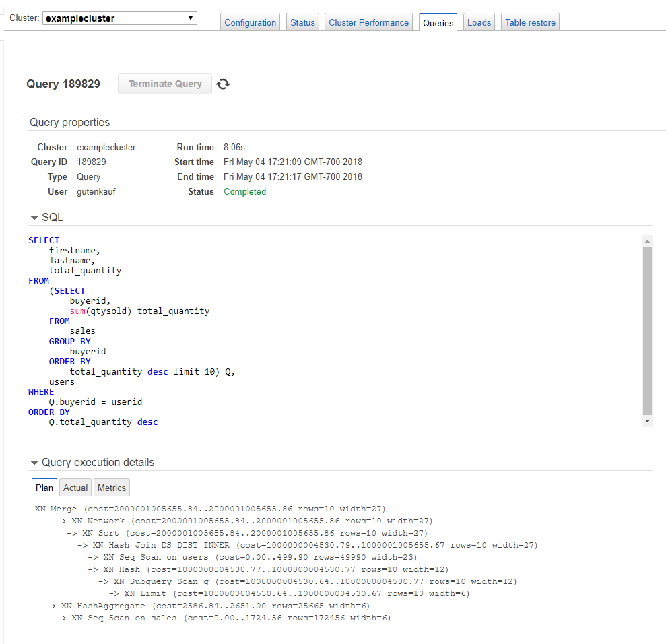Click the refresh query icon

pyautogui.click(x=224, y=84)
